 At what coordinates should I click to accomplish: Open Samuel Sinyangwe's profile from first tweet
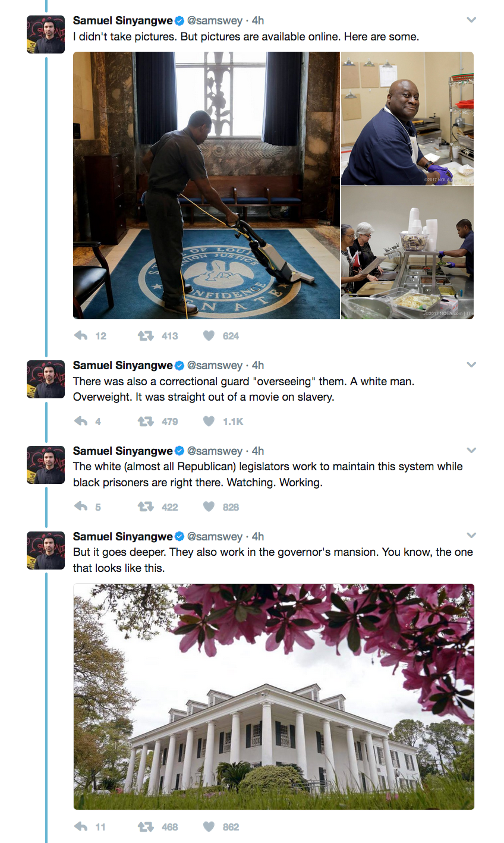click(122, 20)
